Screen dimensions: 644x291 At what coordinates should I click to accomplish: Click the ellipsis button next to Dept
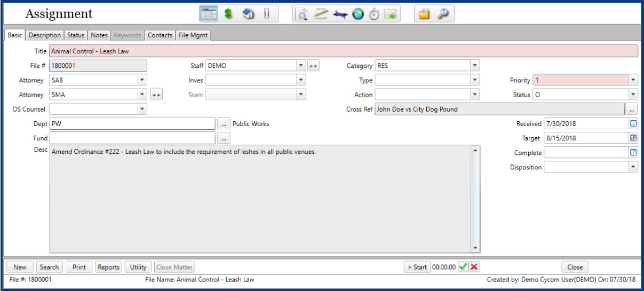point(223,123)
